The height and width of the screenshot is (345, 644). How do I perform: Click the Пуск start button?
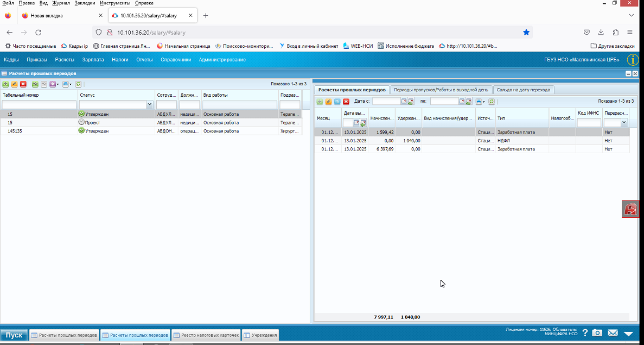click(14, 335)
